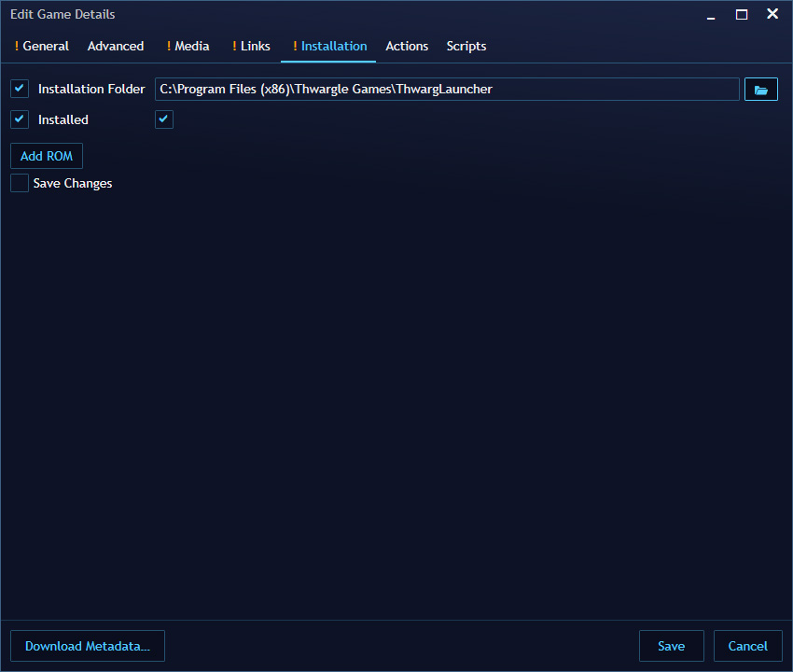Open the Advanced tab

(x=116, y=46)
